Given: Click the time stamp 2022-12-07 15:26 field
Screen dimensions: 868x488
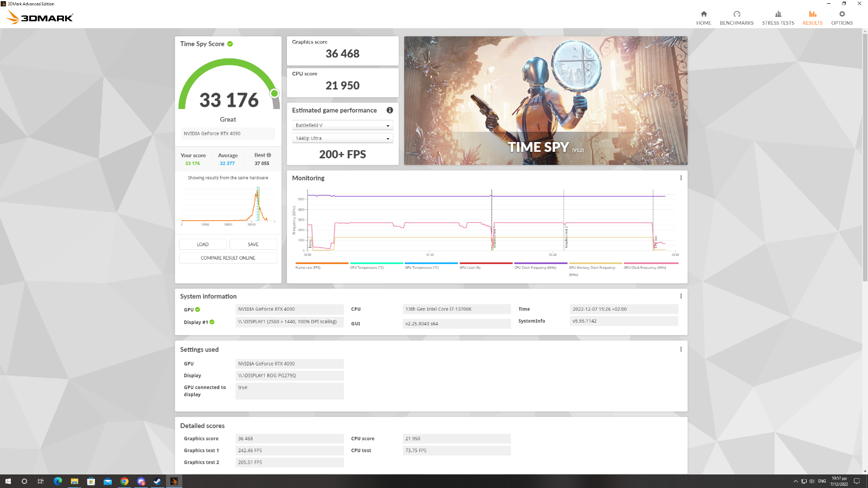Looking at the screenshot, I should click(x=624, y=309).
